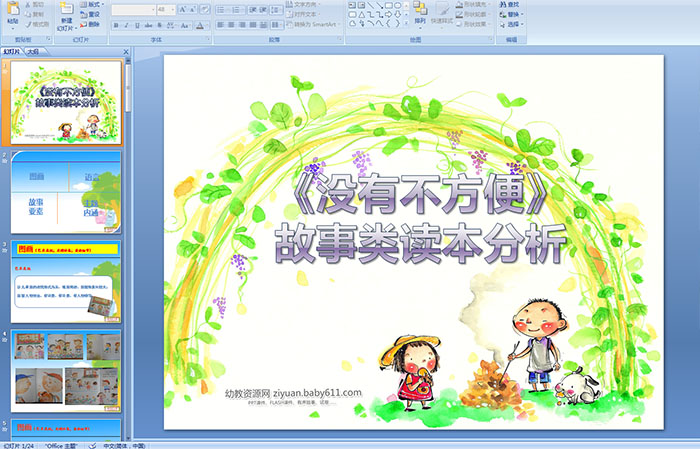Open Font dialog launcher in ribbon

tap(208, 39)
